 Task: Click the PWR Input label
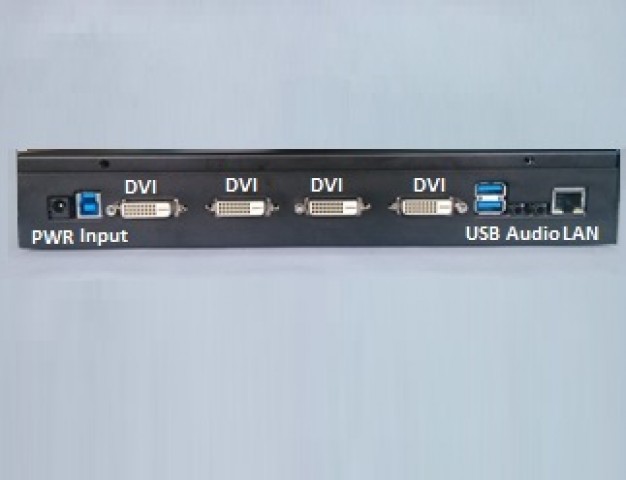[x=80, y=236]
